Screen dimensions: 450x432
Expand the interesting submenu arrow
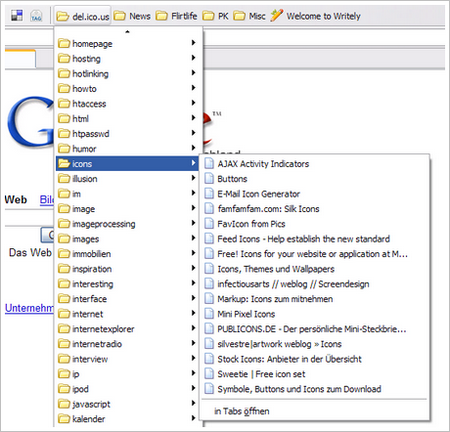pyautogui.click(x=193, y=283)
